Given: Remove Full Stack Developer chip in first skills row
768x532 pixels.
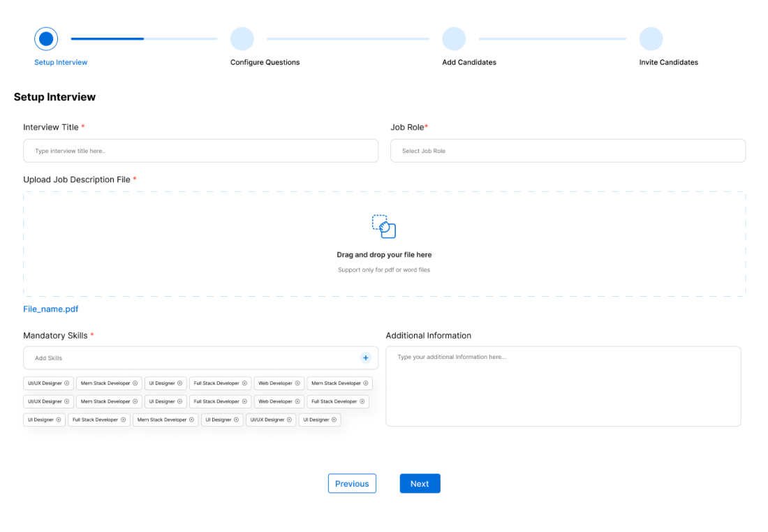Looking at the screenshot, I should click(244, 383).
